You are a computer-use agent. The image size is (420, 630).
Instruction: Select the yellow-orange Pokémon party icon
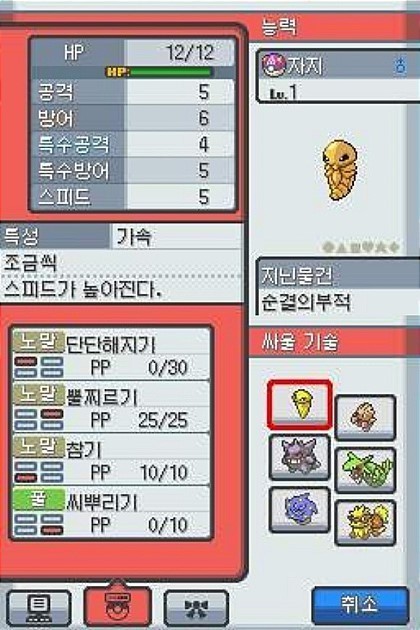coord(365,523)
